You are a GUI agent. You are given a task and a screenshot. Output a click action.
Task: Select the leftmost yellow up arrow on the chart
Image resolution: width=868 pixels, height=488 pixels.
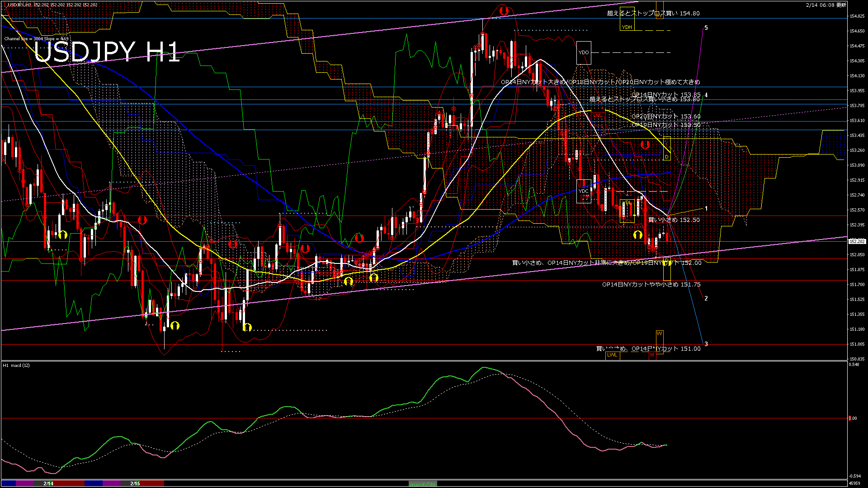(63, 235)
